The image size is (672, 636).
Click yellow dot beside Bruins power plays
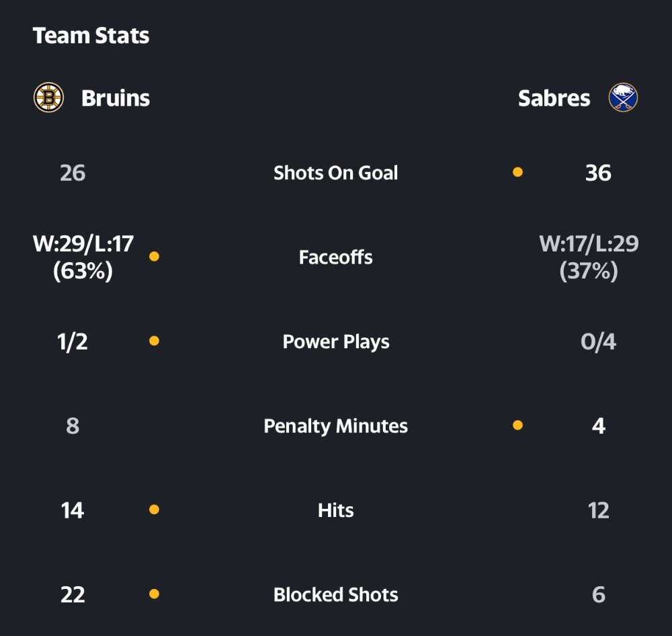click(155, 341)
